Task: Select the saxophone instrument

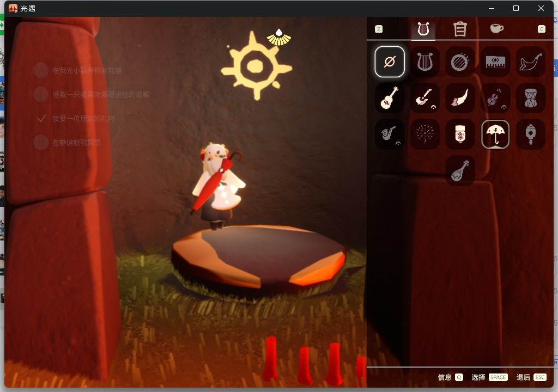Action: pyautogui.click(x=389, y=134)
